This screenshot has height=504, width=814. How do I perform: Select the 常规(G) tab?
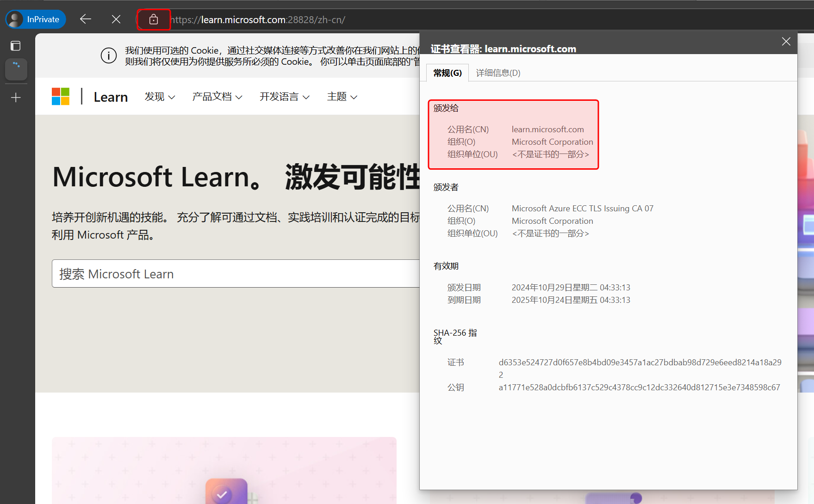[447, 73]
